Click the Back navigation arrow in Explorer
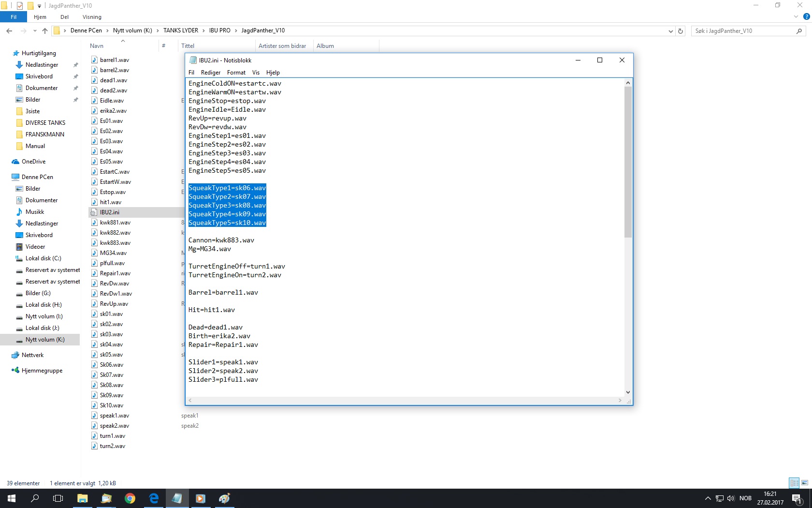 point(9,31)
